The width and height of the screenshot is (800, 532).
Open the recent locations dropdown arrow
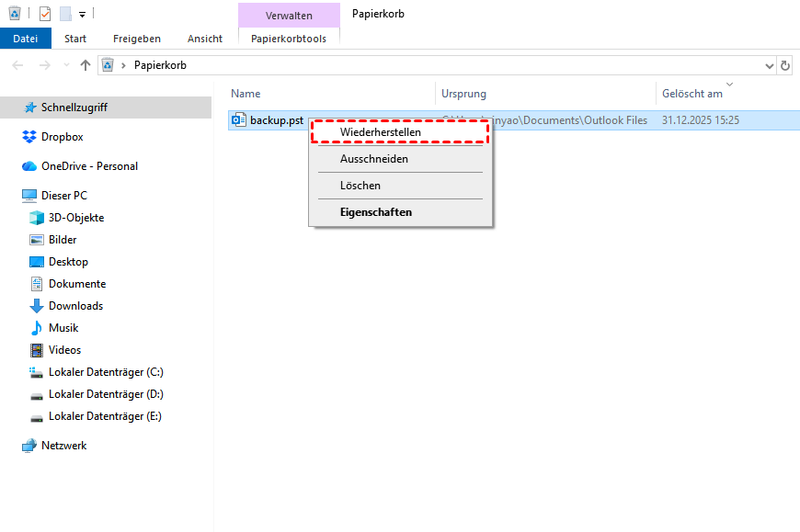(65, 65)
